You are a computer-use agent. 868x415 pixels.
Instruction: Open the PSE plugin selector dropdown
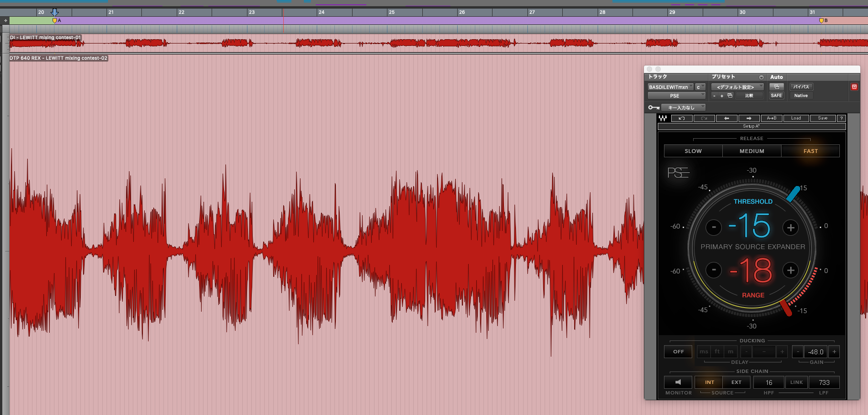[x=676, y=96]
